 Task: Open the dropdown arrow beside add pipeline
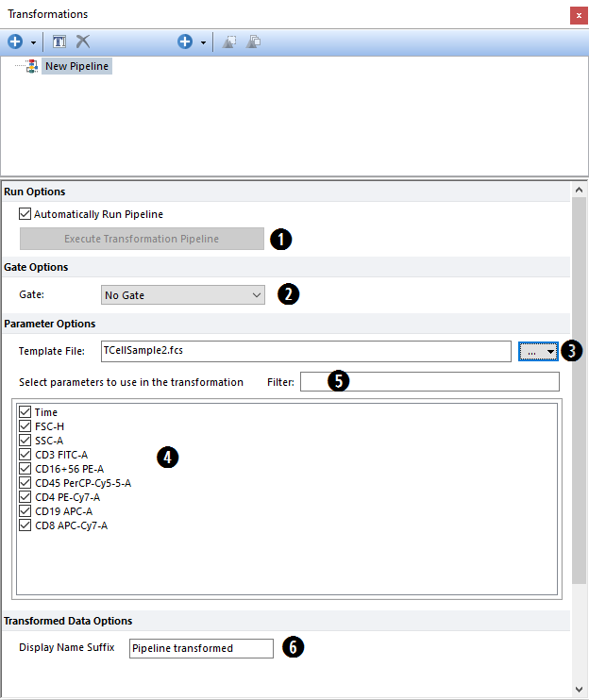pos(33,42)
